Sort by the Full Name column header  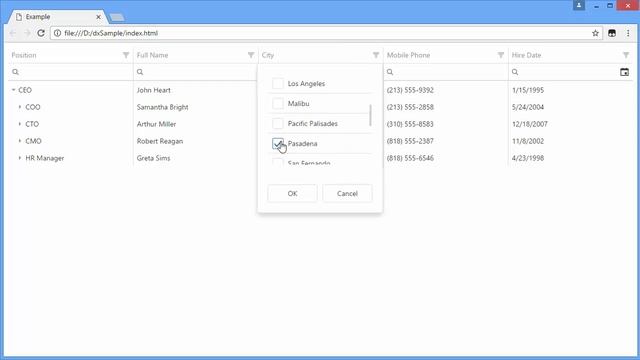tap(152, 55)
